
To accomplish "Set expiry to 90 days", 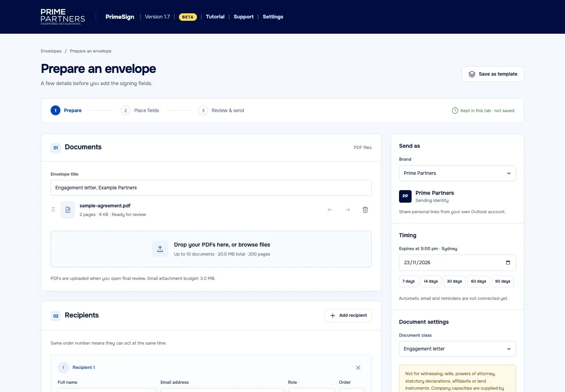I will (503, 281).
